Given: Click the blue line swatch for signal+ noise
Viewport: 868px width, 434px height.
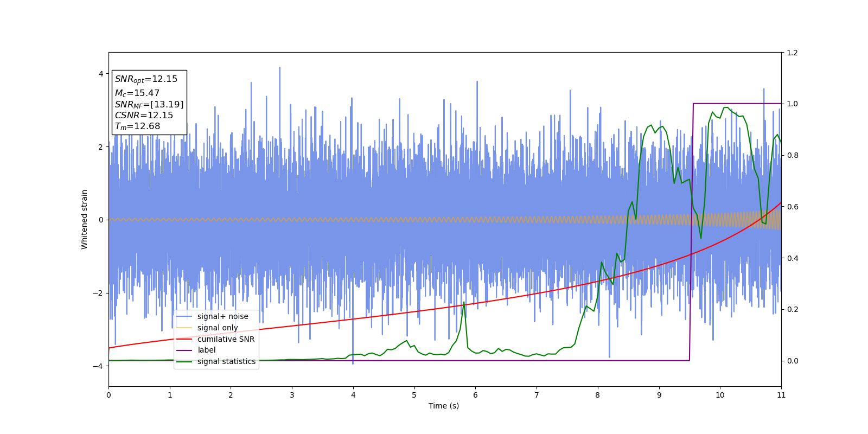Looking at the screenshot, I should tap(184, 316).
